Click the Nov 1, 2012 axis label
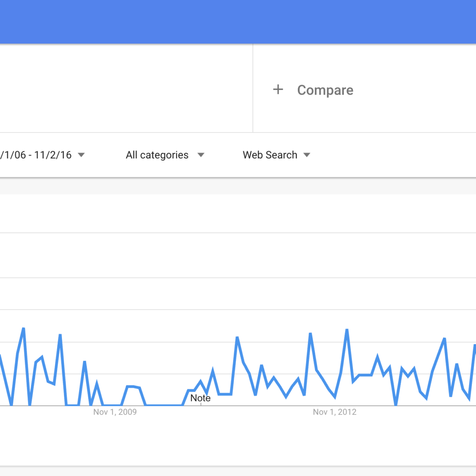476x476 pixels. pos(334,412)
